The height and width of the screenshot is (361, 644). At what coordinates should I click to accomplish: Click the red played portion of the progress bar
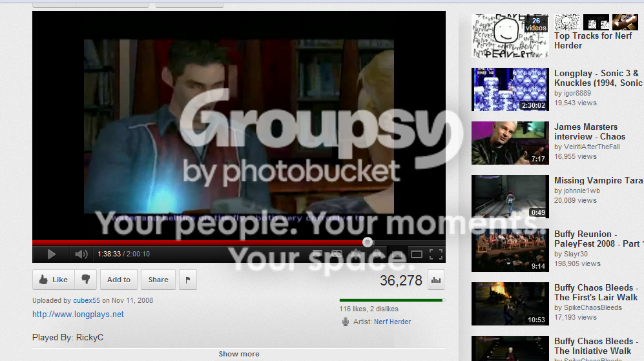tap(199, 243)
